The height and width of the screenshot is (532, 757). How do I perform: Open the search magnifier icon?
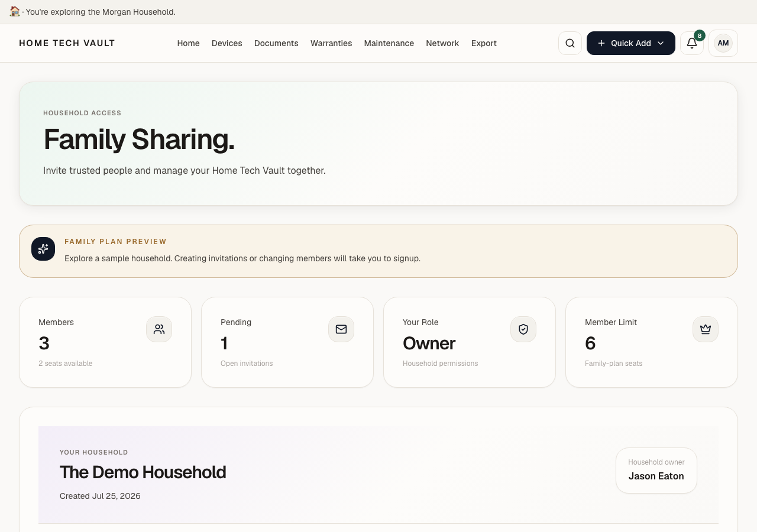coord(570,43)
